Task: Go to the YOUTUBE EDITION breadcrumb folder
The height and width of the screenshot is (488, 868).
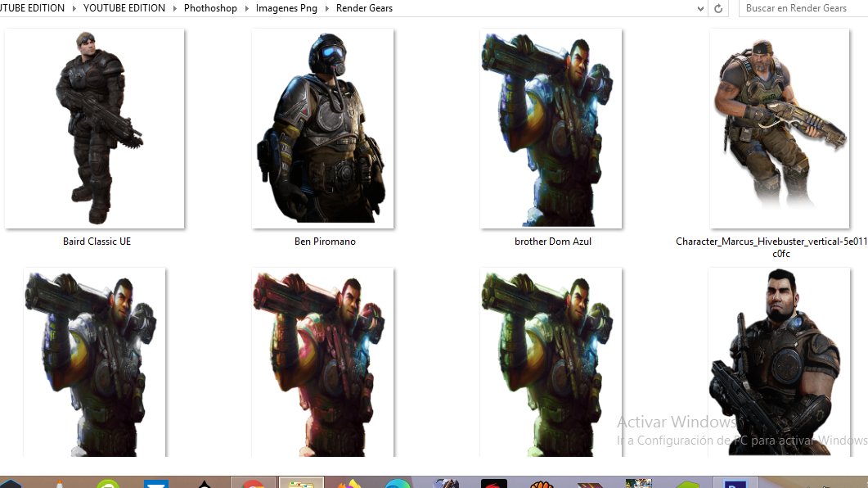Action: pyautogui.click(x=124, y=8)
